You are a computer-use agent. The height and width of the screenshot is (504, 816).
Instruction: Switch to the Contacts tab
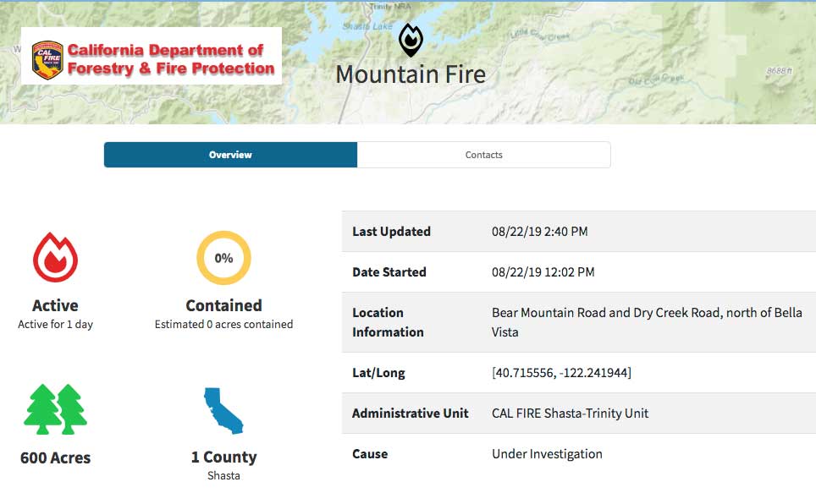pos(483,155)
